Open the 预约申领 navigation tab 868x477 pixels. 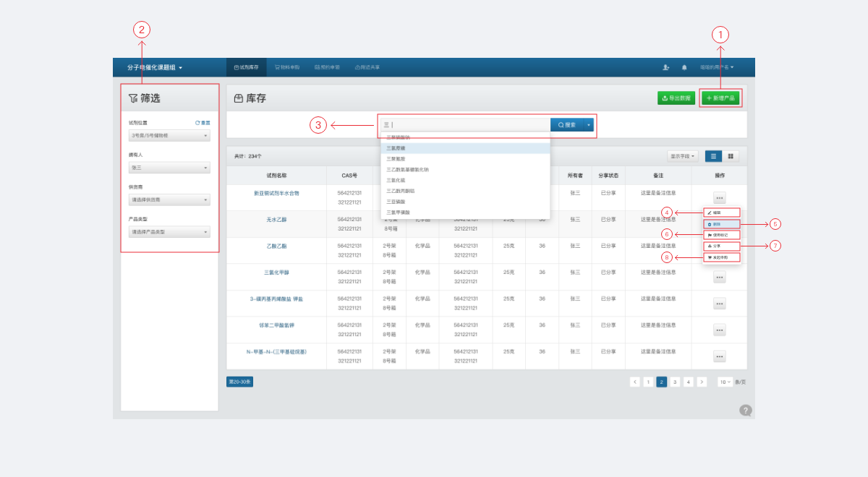pyautogui.click(x=327, y=67)
